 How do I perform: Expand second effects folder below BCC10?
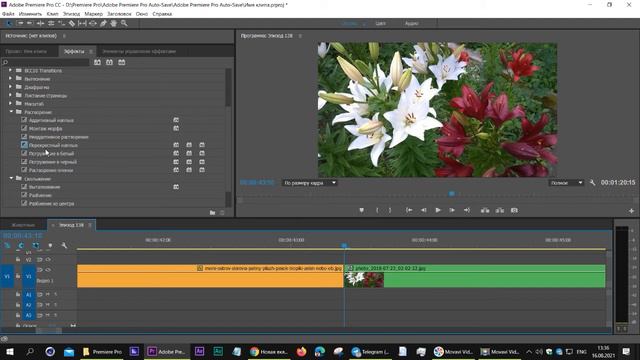tap(11, 78)
